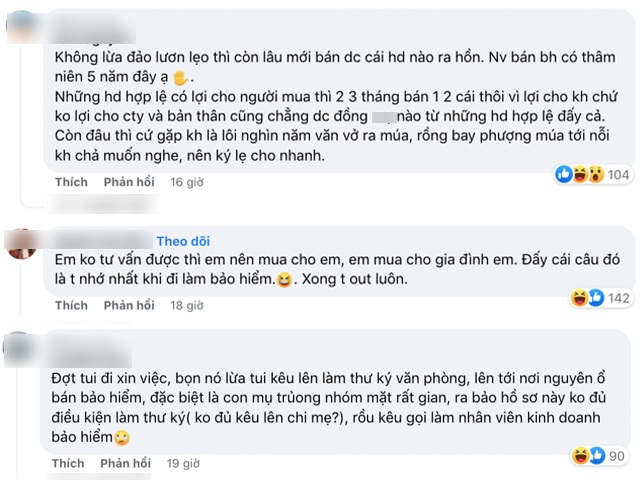The width and height of the screenshot is (640, 480).
Task: Like the comment posted 16 giờ ago
Action: click(70, 183)
